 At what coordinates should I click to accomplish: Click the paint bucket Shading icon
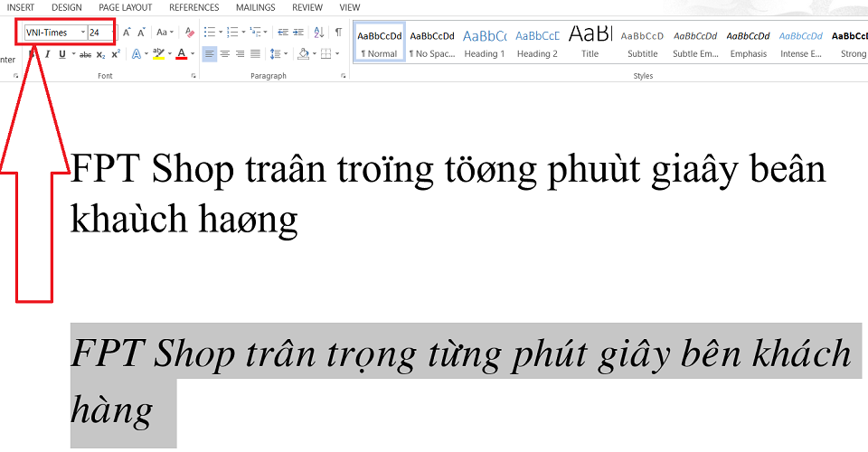point(304,53)
